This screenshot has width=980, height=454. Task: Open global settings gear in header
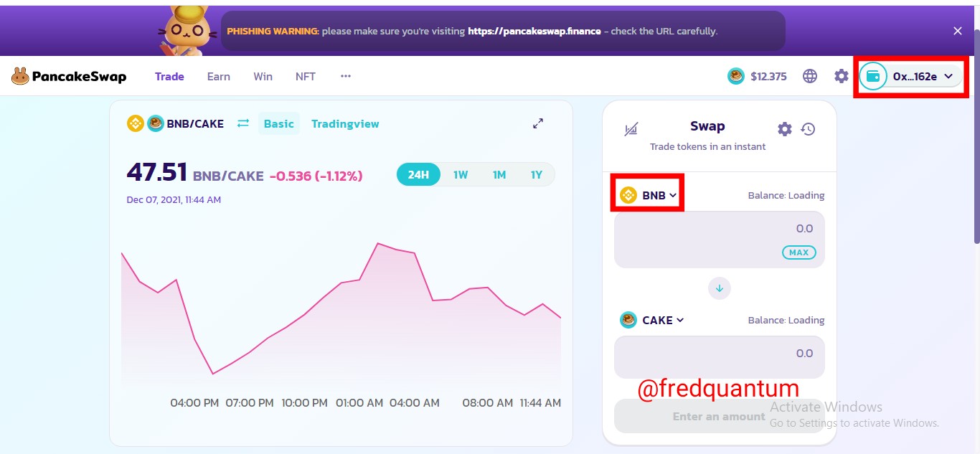(x=842, y=76)
